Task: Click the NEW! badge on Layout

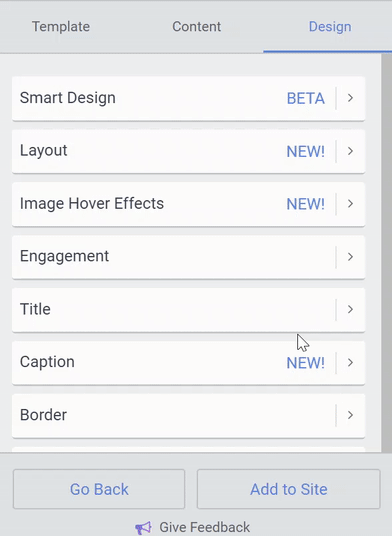Action: point(306,151)
